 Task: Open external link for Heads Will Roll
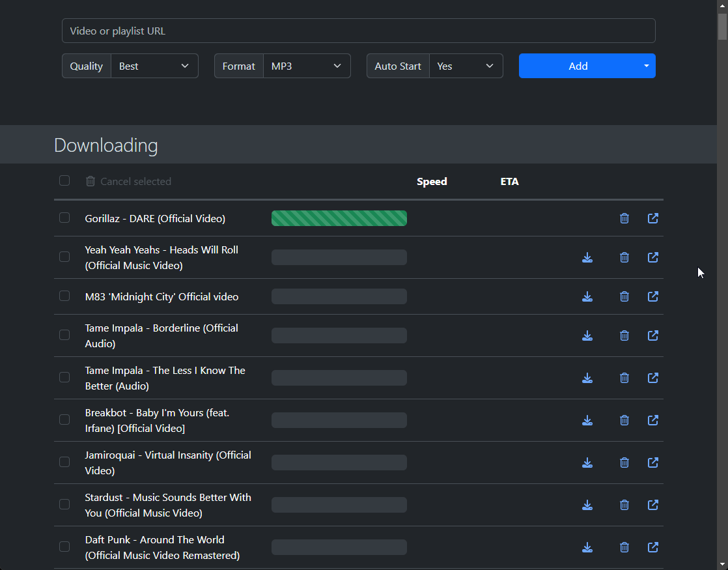(652, 257)
